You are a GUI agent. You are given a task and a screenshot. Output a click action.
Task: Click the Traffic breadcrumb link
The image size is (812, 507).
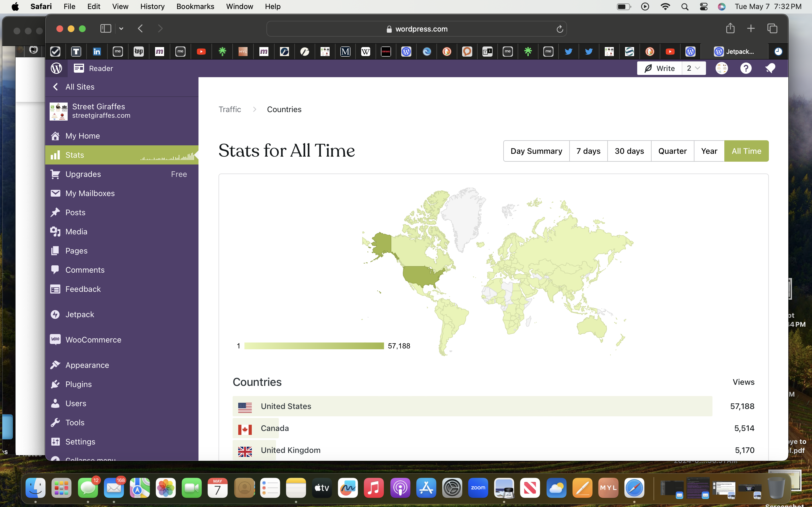click(230, 109)
